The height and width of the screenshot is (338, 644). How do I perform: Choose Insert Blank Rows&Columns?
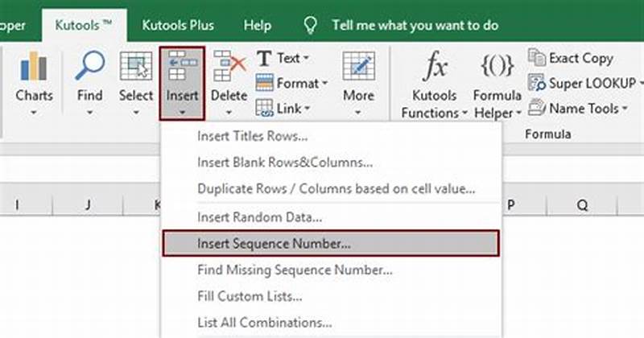(x=331, y=163)
